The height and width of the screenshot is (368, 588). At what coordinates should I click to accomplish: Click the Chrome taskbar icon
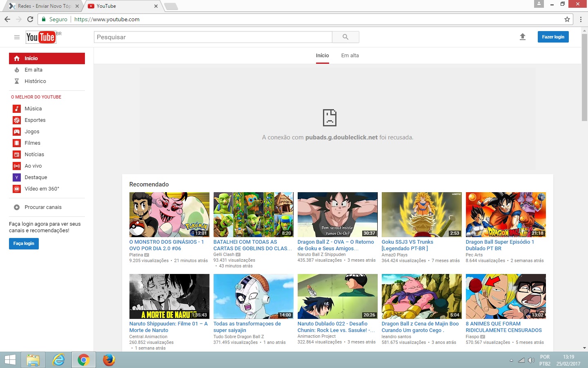coord(83,360)
